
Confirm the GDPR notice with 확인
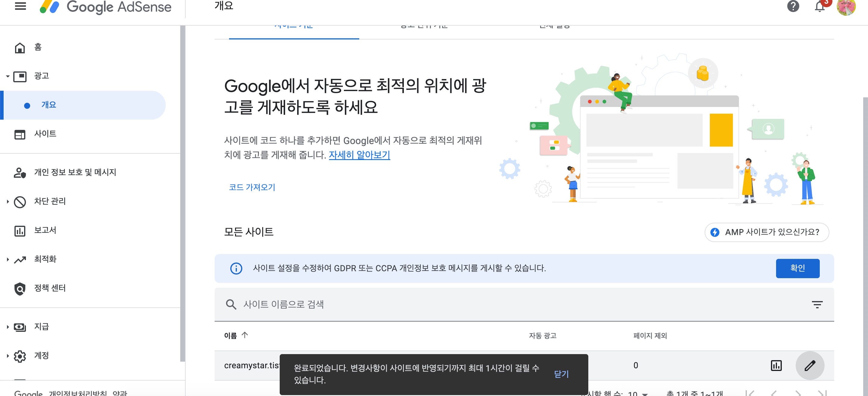[797, 268]
